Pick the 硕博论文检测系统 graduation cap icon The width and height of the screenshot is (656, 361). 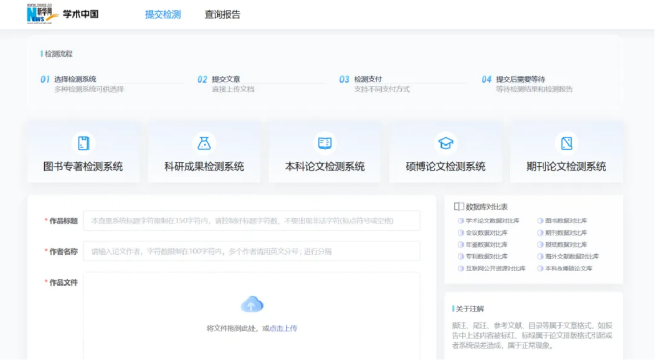446,143
